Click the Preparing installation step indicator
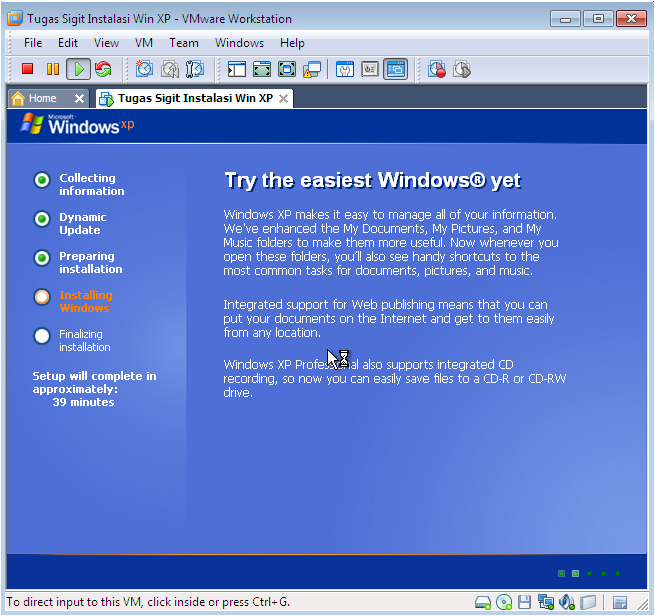655x616 pixels. point(42,258)
